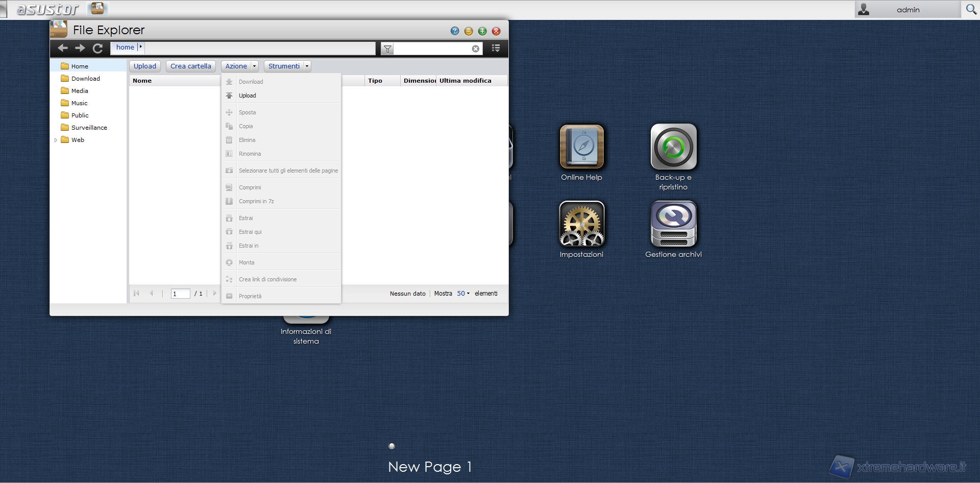Launch Back-up e ripristino app

[673, 147]
